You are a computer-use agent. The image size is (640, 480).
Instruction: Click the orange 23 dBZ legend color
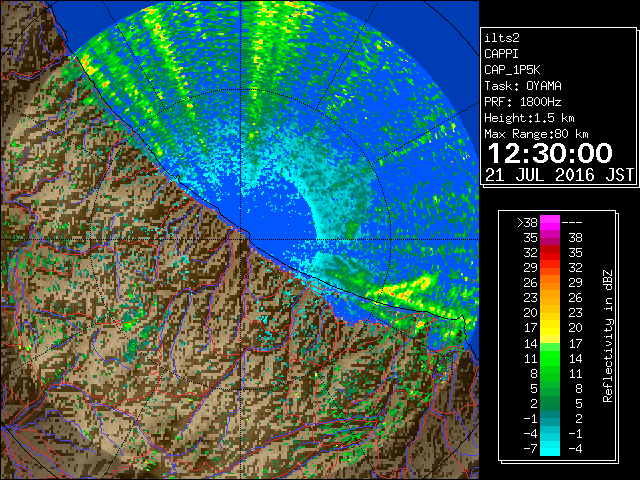click(550, 298)
